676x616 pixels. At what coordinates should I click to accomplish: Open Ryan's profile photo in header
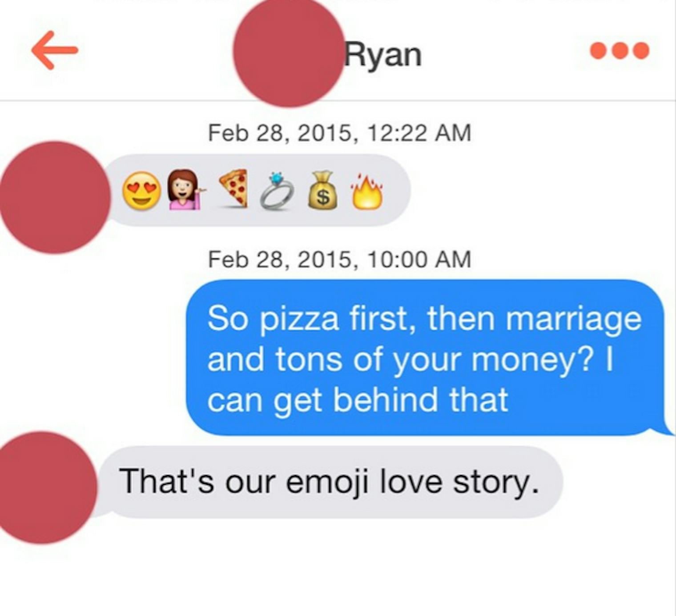pos(289,52)
